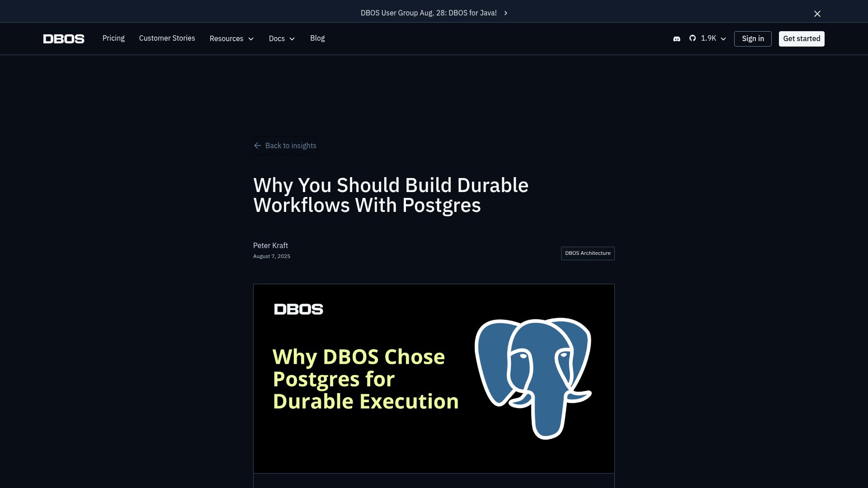868x488 pixels.
Task: Click the Sign in button
Action: pyautogui.click(x=753, y=39)
